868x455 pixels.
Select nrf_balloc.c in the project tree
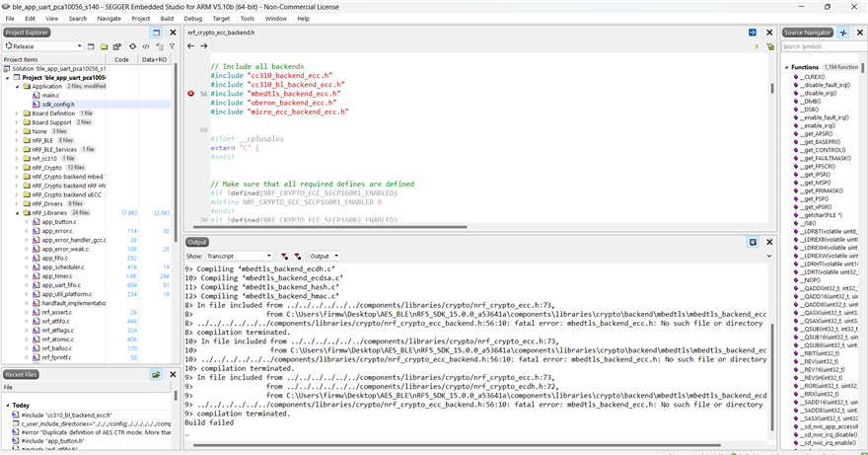(x=56, y=348)
